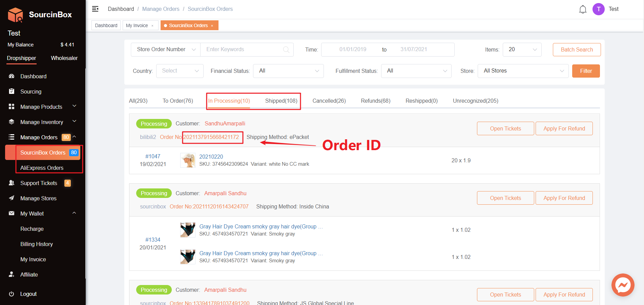Click the Affiliate user icon
644x305 pixels.
point(12,274)
